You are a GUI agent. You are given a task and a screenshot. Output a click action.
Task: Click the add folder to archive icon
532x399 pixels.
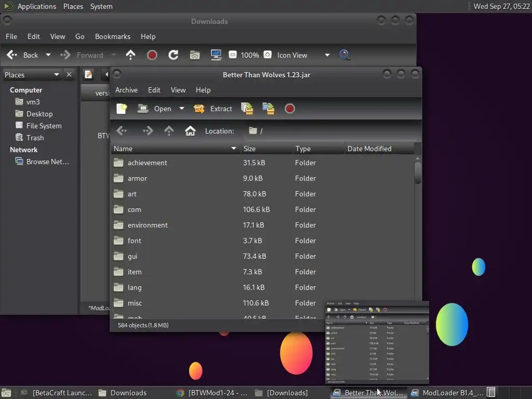[x=269, y=109]
